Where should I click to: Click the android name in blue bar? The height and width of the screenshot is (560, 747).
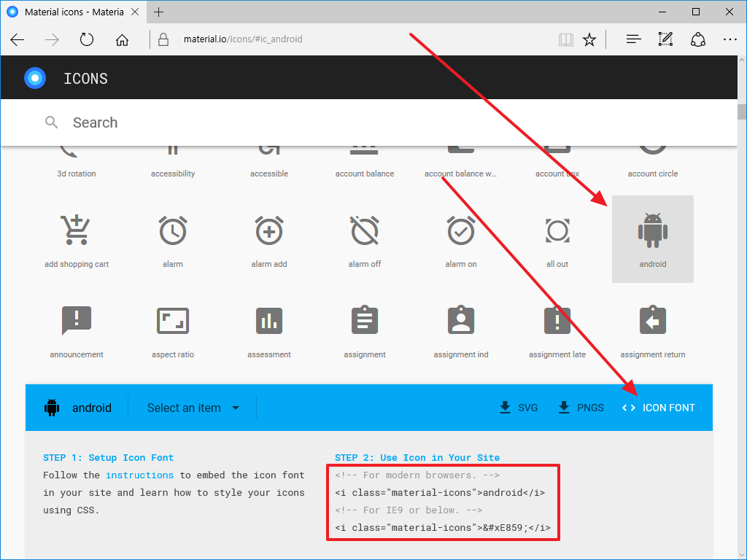[91, 408]
